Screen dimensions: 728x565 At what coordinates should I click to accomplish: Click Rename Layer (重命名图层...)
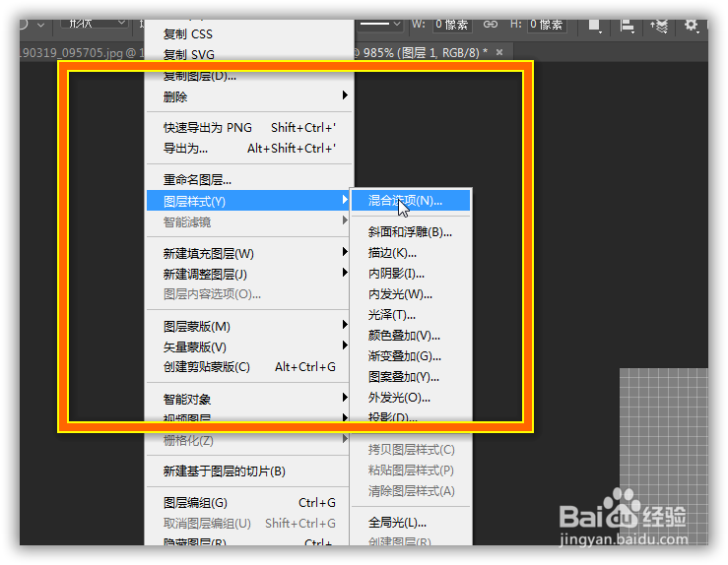(248, 179)
